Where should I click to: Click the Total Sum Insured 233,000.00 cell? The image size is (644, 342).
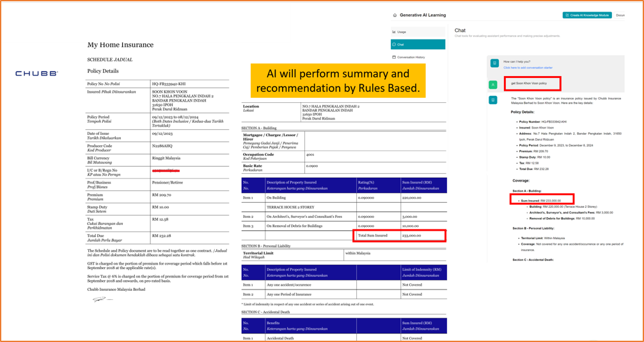coord(399,235)
